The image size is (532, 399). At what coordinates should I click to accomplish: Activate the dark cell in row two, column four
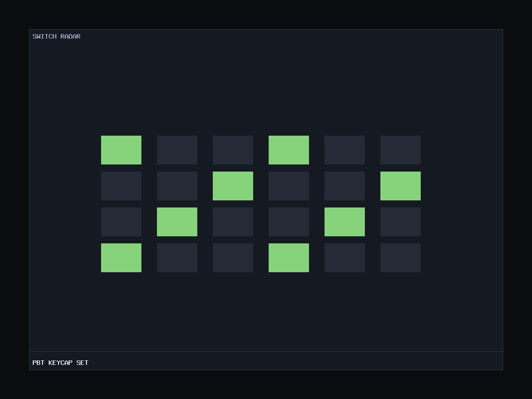click(289, 186)
